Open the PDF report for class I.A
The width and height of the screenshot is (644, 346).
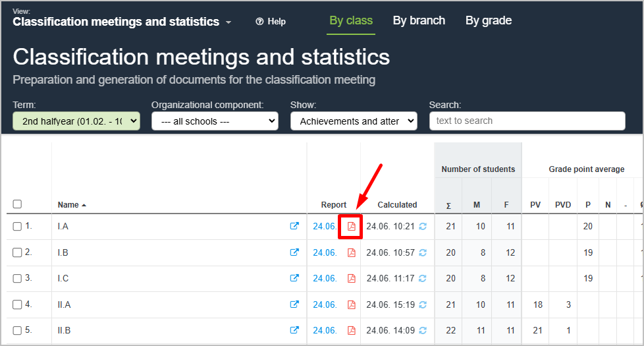pyautogui.click(x=352, y=226)
